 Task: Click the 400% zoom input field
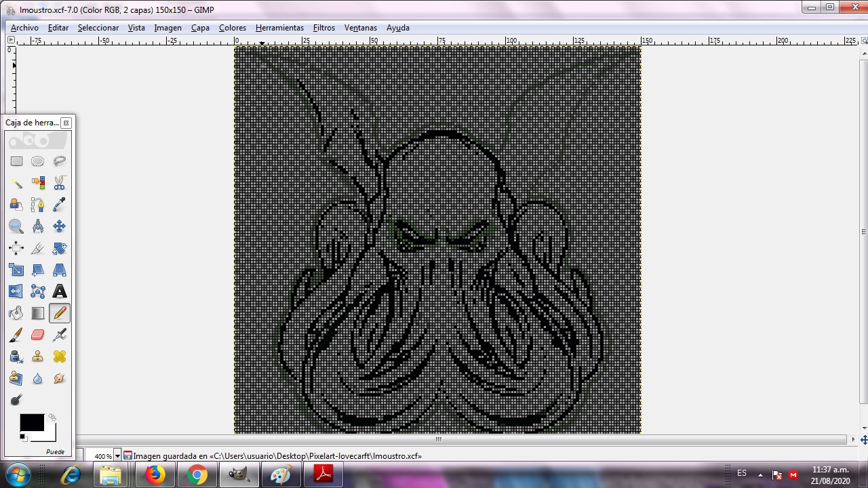(98, 456)
